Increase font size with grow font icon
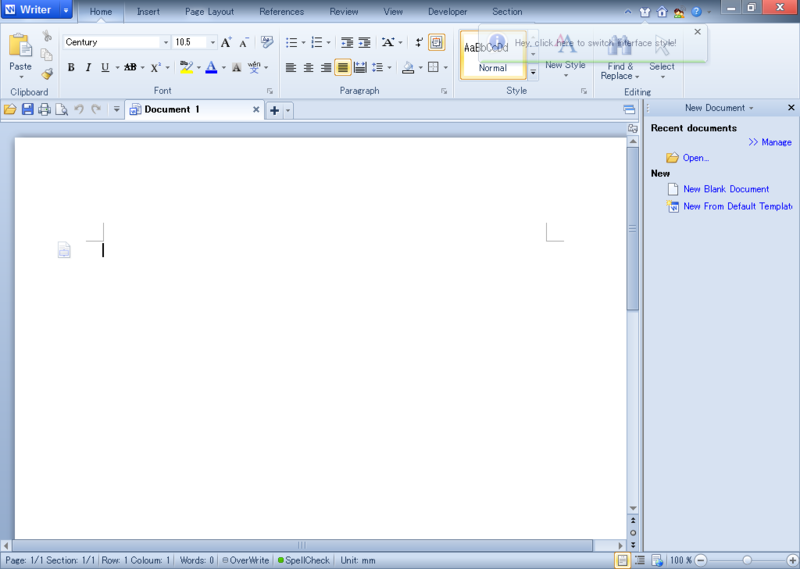 (x=226, y=42)
